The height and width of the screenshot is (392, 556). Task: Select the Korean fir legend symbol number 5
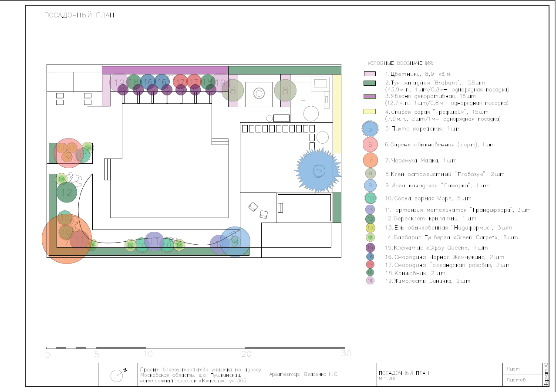370,129
